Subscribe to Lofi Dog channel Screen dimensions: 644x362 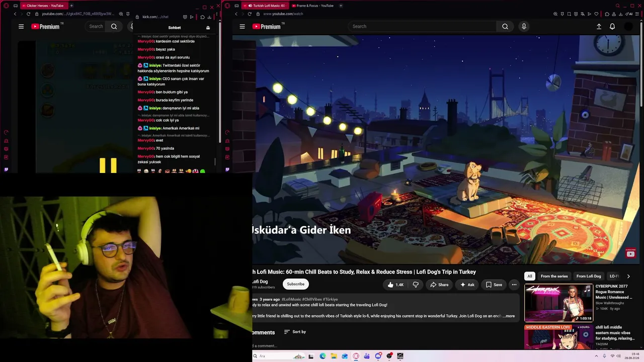click(295, 284)
